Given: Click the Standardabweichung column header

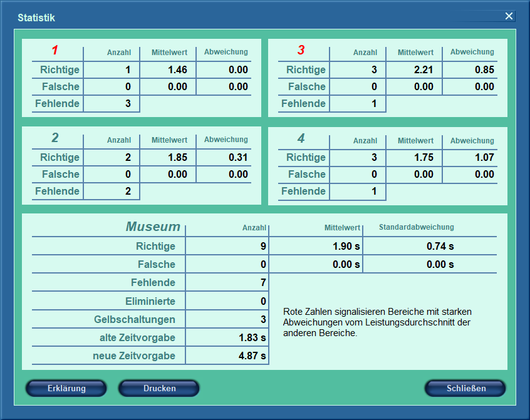Looking at the screenshot, I should pos(416,227).
